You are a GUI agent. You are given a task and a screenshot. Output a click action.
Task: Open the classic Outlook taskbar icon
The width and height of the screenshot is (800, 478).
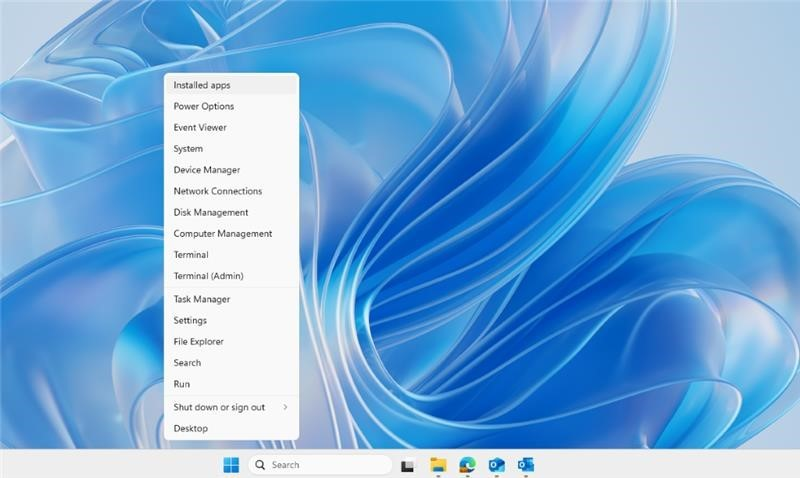point(526,465)
